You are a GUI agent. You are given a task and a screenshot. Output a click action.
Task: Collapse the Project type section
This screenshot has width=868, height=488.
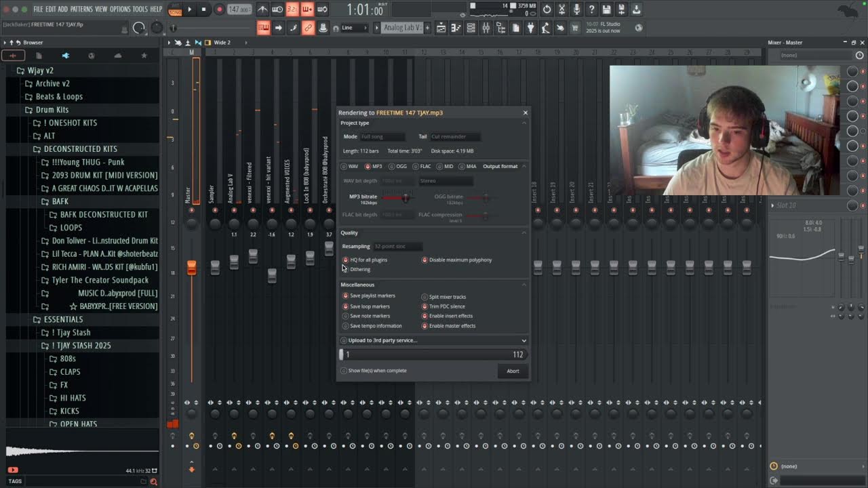pos(524,123)
